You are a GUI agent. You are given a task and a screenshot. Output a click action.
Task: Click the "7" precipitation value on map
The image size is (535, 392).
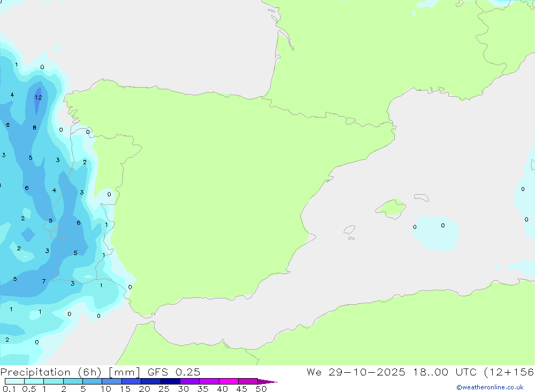pos(44,281)
